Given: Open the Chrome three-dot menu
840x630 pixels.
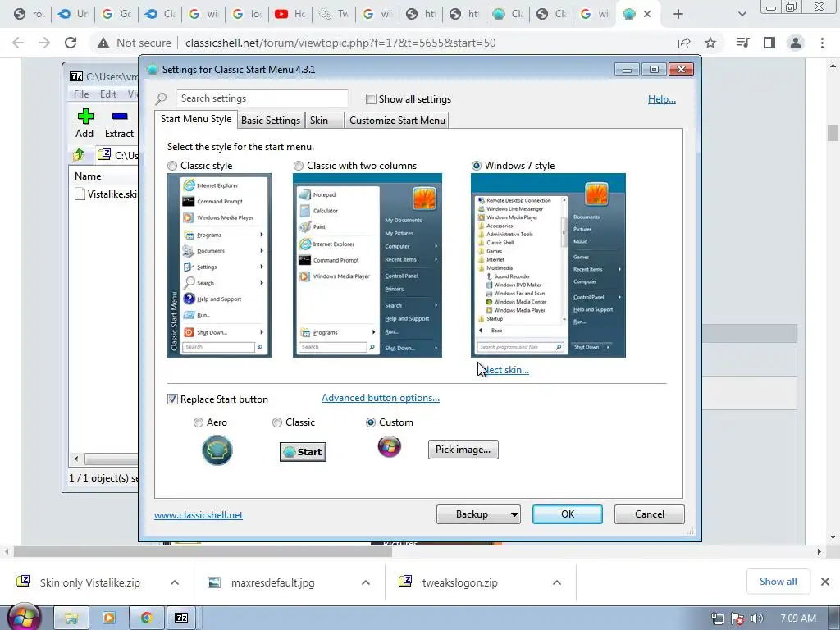Looking at the screenshot, I should (822, 43).
